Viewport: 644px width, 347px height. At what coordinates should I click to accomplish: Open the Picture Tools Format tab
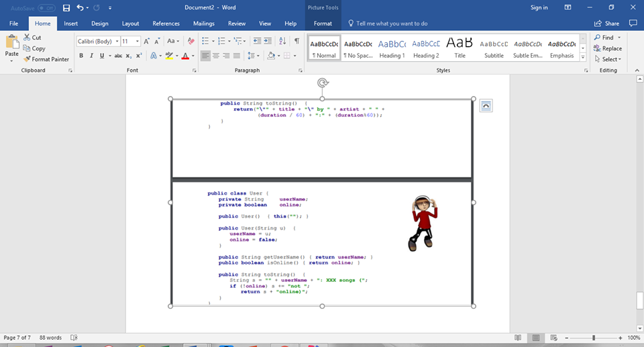(x=323, y=23)
